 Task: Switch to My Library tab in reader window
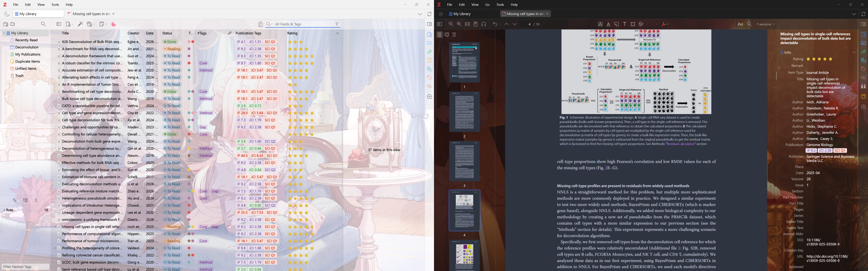(x=460, y=14)
